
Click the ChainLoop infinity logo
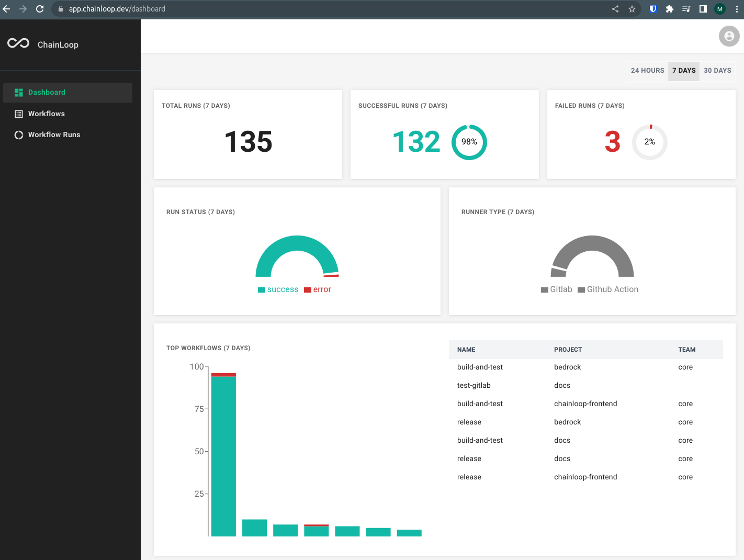point(18,43)
